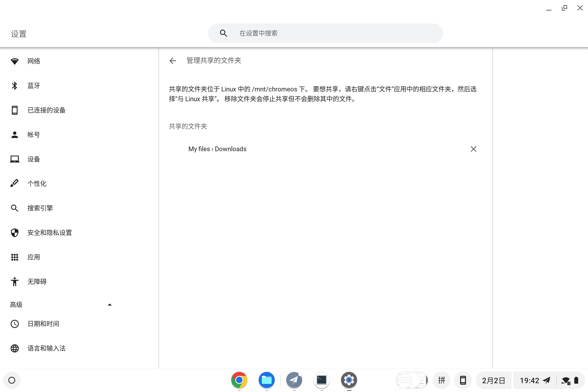Viewport: 588px width, 392px height.
Task: Select 蓝牙 in the settings sidebar
Action: [x=34, y=85]
